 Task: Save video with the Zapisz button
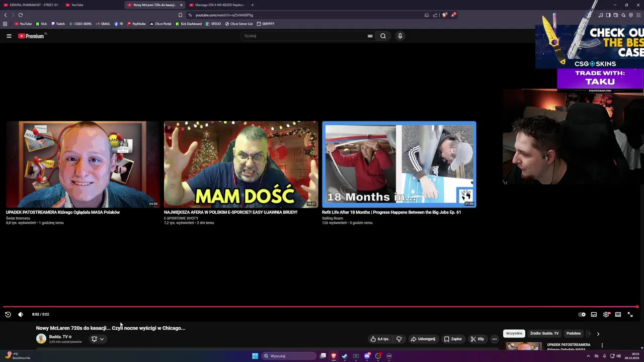tap(453, 339)
